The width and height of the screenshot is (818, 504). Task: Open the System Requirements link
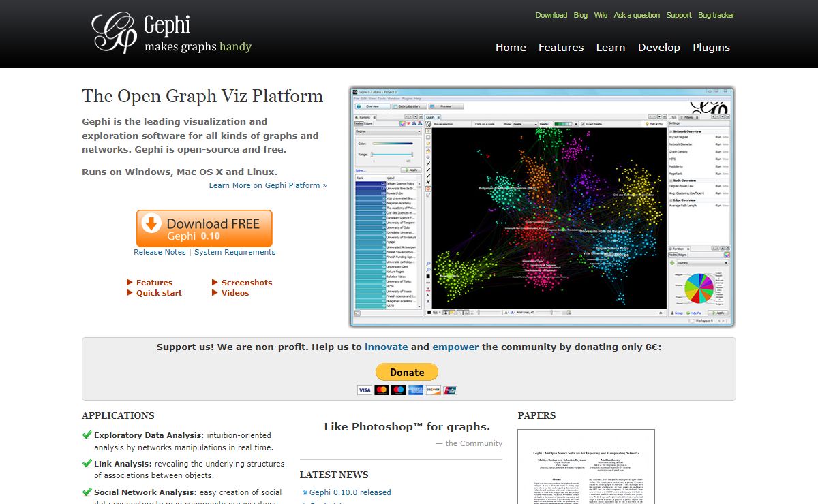click(234, 252)
